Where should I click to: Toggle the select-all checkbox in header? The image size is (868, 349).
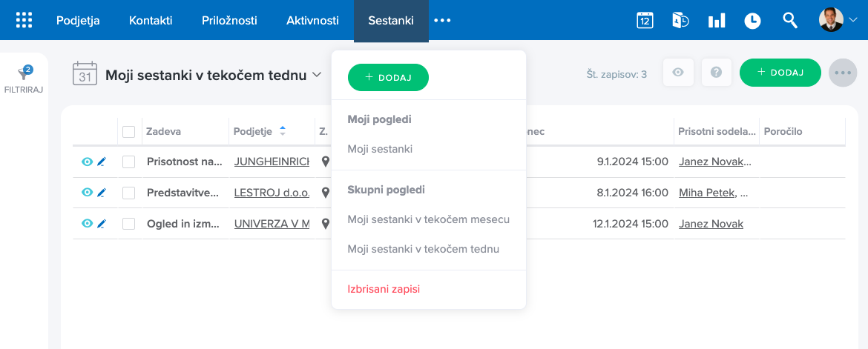129,132
